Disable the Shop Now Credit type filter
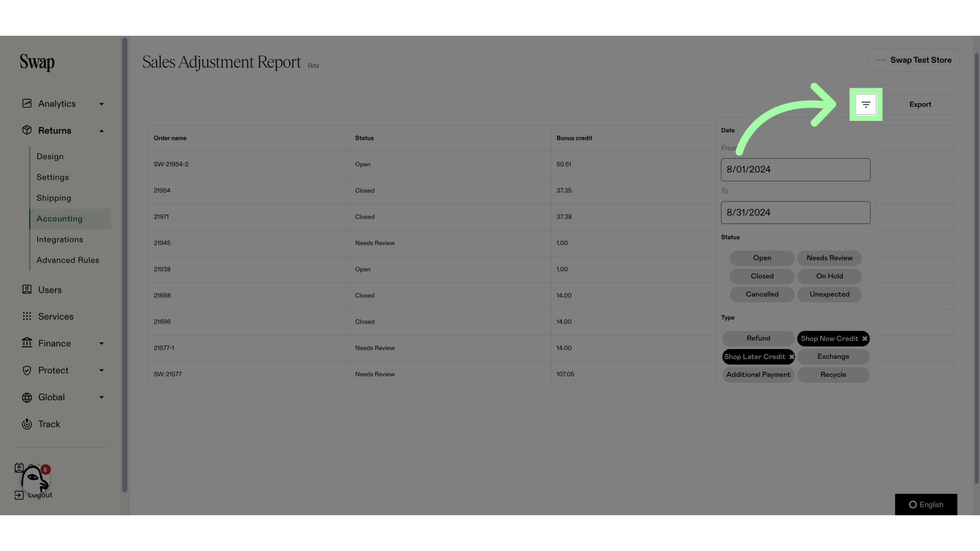The width and height of the screenshot is (980, 551). [865, 338]
